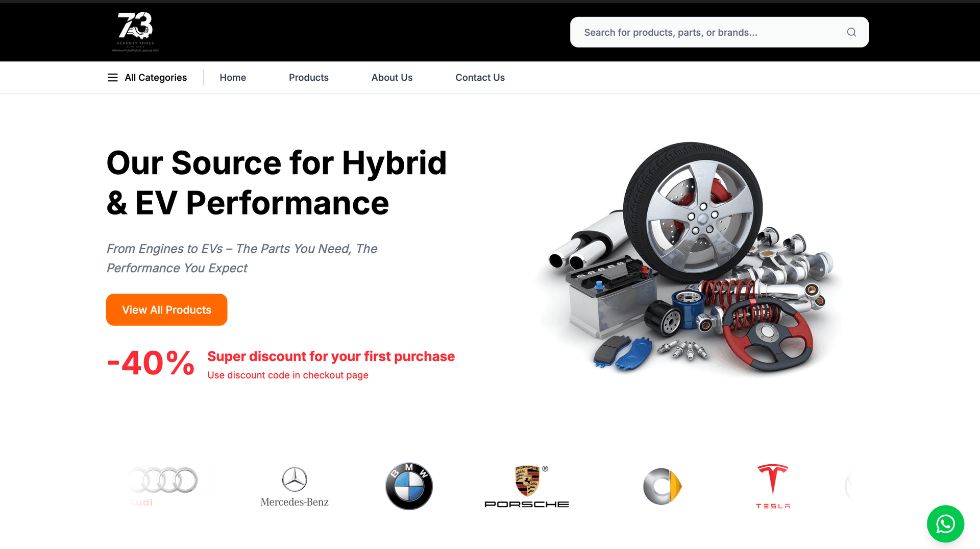Click the partially visible brand logo at carousel end
The height and width of the screenshot is (549, 980).
tap(848, 486)
